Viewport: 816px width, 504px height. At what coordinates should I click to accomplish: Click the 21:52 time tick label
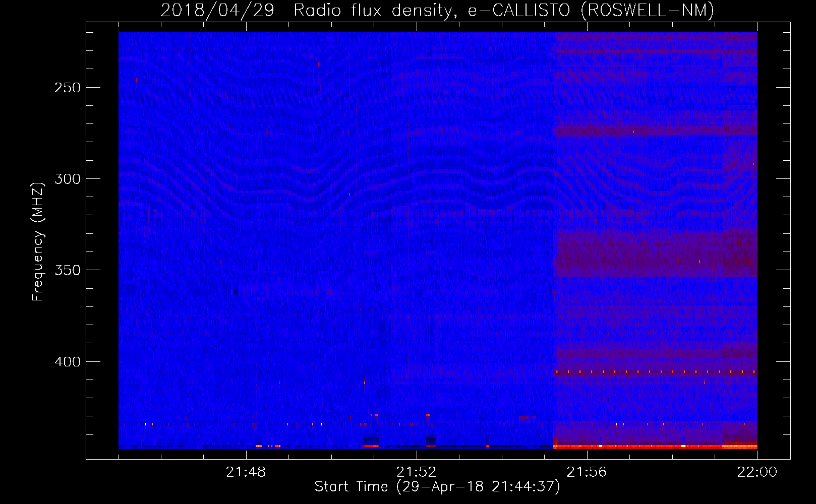point(416,472)
